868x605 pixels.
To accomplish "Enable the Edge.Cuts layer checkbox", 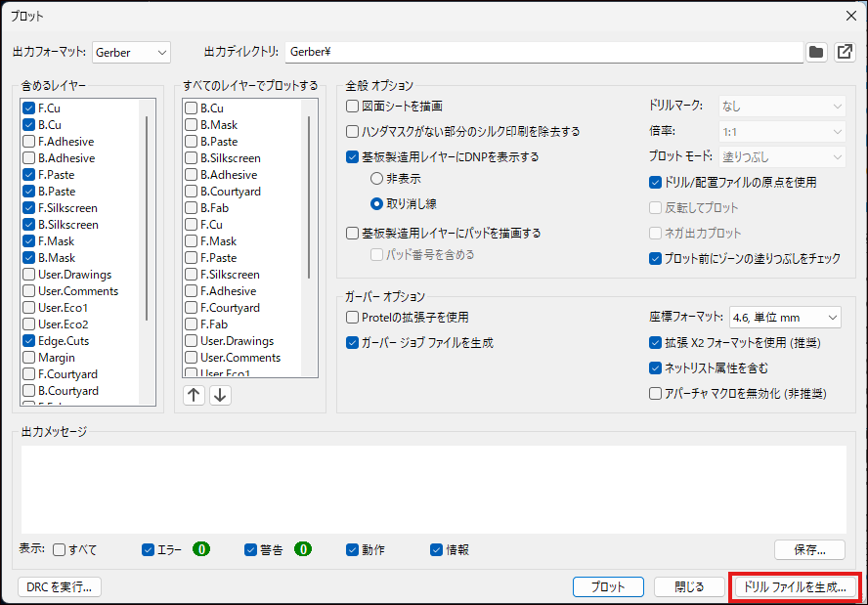I will [29, 341].
